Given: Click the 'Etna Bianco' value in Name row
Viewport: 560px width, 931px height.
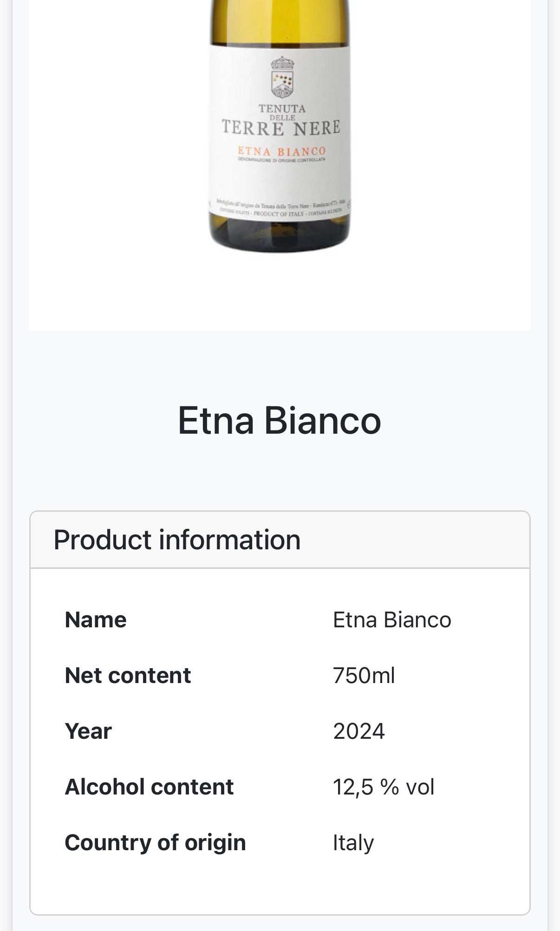Looking at the screenshot, I should pos(392,620).
